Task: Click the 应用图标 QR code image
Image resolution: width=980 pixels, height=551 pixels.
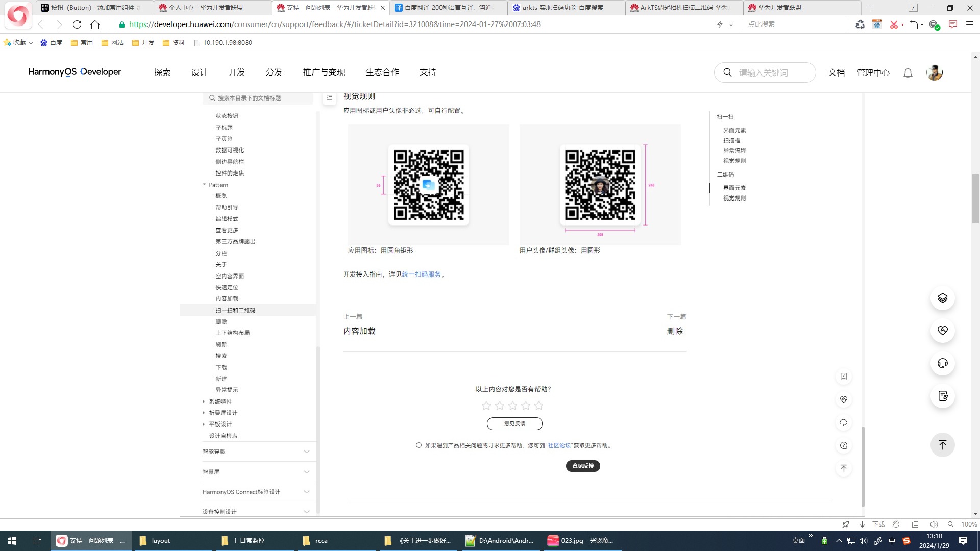Action: (x=429, y=185)
